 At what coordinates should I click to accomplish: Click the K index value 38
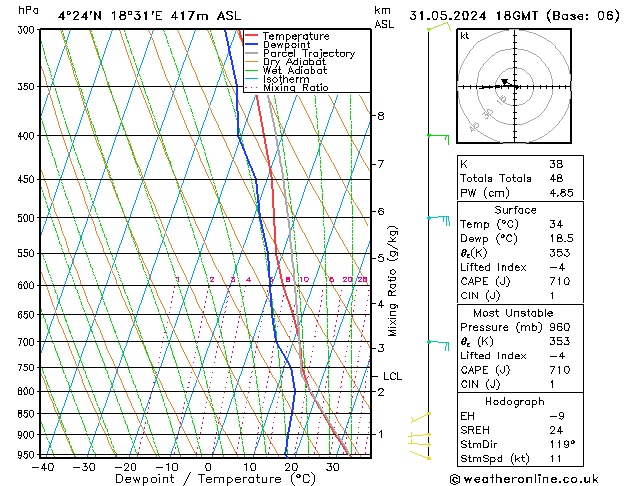[556, 164]
